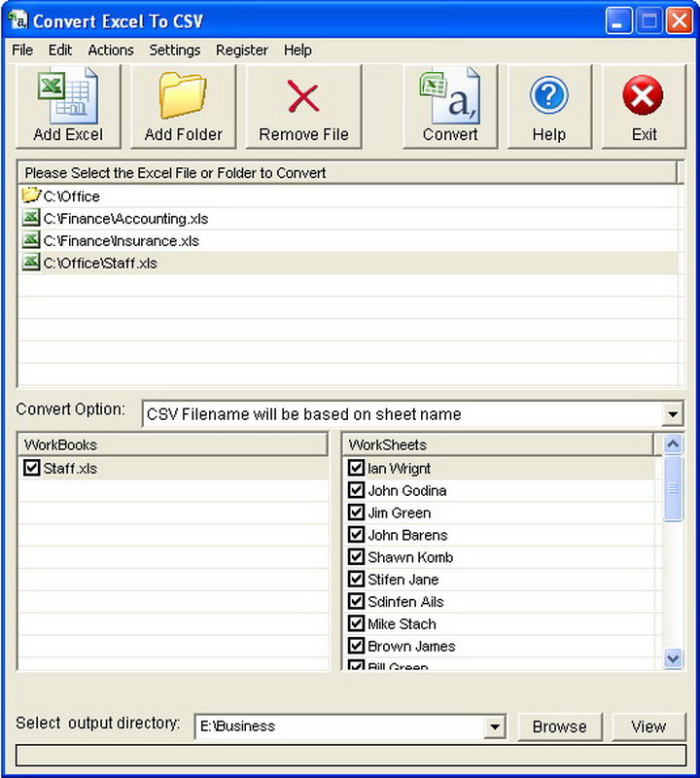The image size is (700, 778).
Task: Select the Mike Stach worksheet name
Action: pyautogui.click(x=402, y=623)
